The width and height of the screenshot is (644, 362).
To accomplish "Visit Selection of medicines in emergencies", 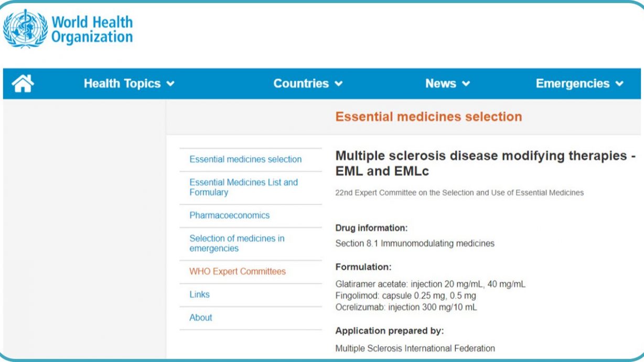I will [237, 243].
